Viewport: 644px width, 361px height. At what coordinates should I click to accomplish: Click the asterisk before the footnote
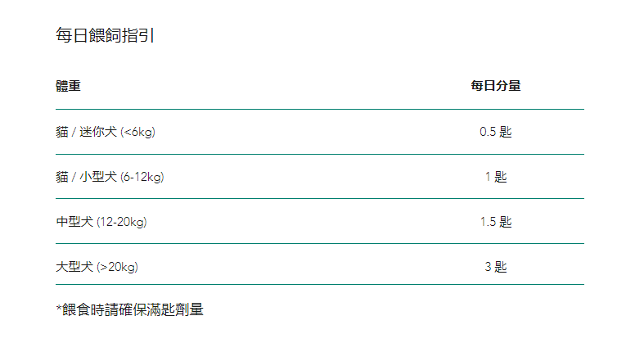coord(59,308)
